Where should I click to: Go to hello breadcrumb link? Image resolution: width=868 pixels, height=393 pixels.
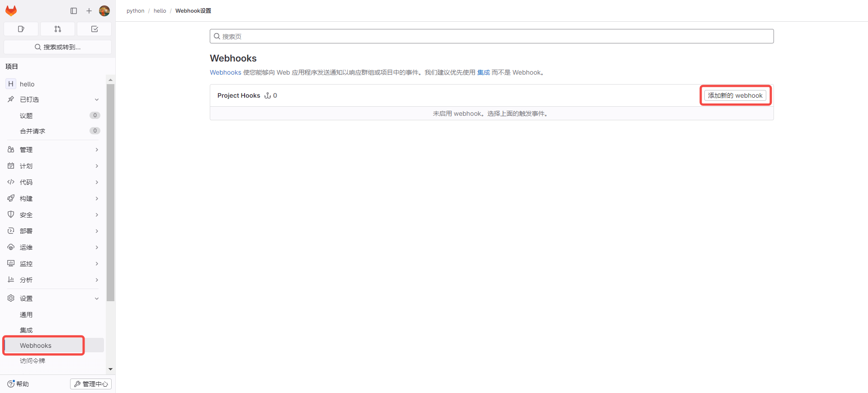pos(160,11)
